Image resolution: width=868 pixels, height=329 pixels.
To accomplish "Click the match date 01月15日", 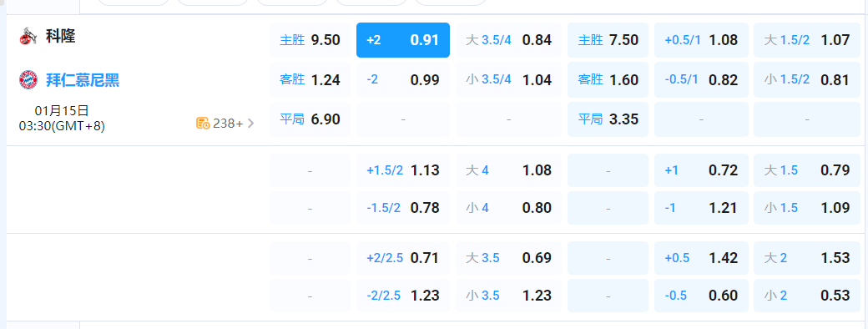I will pyautogui.click(x=62, y=111).
